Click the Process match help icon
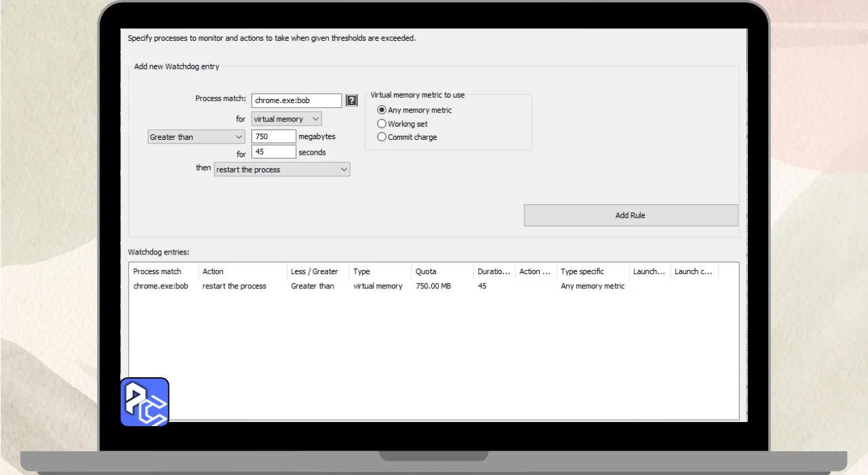The height and width of the screenshot is (475, 868). (x=351, y=100)
